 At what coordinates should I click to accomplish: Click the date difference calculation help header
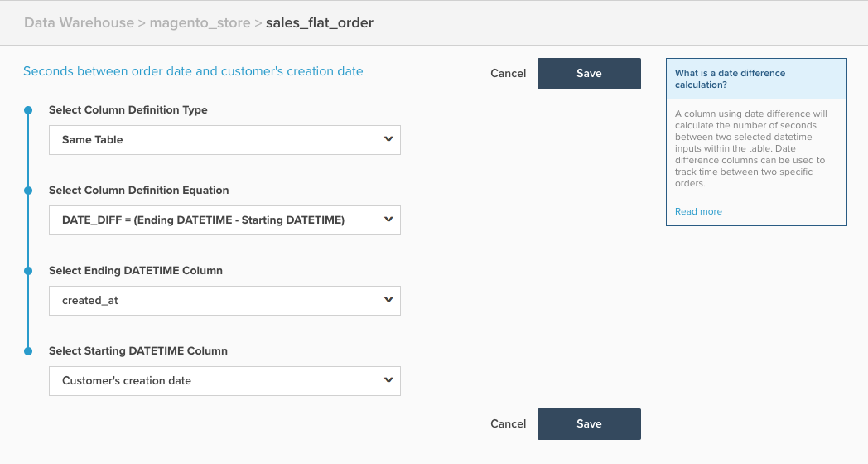[756, 79]
